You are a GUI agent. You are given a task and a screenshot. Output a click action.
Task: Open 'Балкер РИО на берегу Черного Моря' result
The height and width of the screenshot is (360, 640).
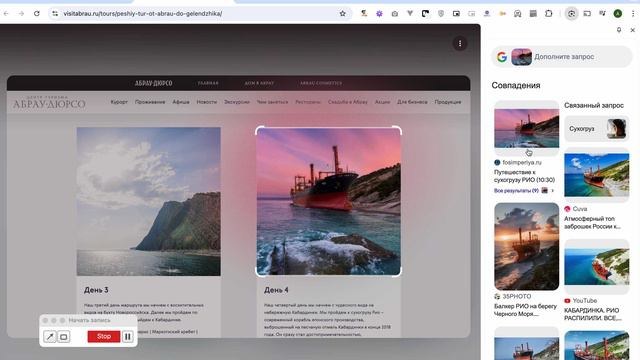pyautogui.click(x=525, y=310)
